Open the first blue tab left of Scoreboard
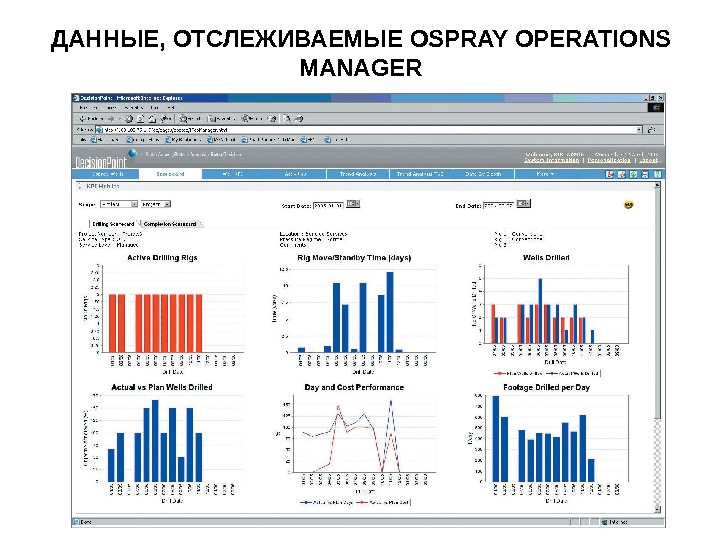This screenshot has width=720, height=540. (107, 174)
